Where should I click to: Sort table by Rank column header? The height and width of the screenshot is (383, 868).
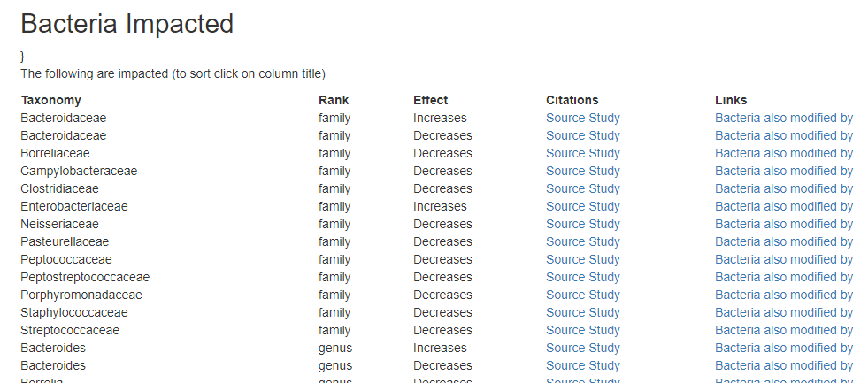click(x=334, y=100)
